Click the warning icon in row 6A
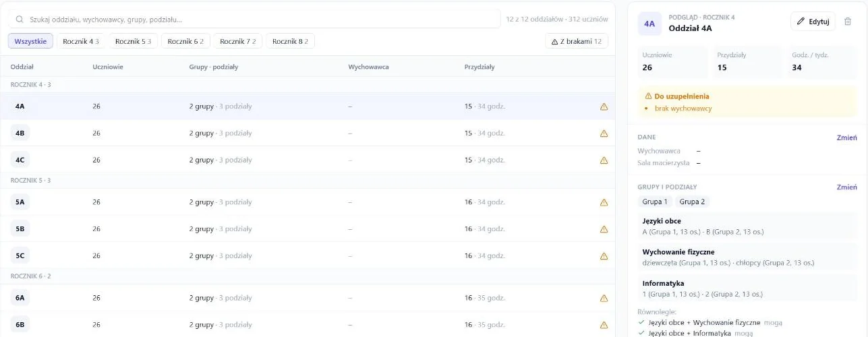This screenshot has height=337, width=868. pos(604,298)
